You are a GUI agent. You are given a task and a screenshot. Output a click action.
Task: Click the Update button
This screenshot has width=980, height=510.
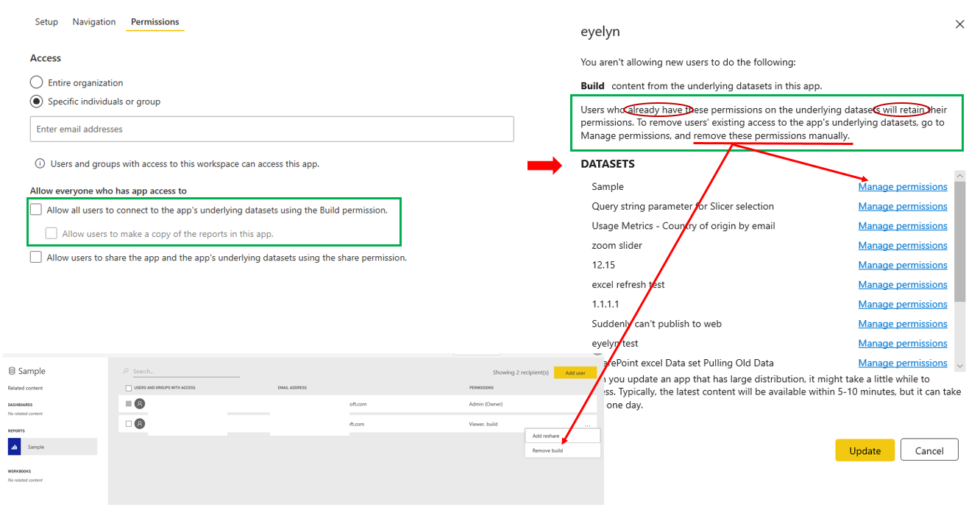[864, 450]
